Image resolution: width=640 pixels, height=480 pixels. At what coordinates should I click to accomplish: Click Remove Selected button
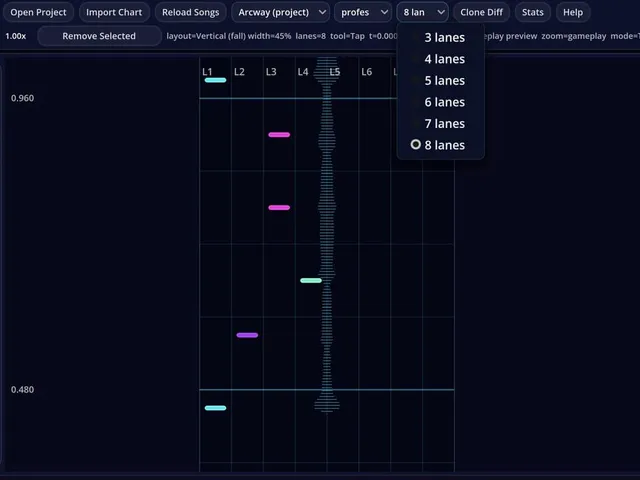pos(99,36)
